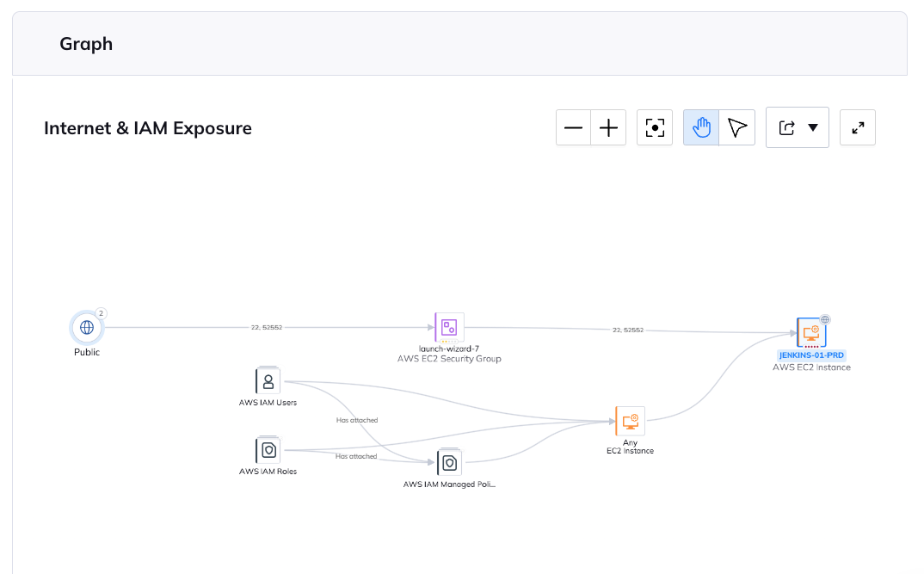Select the AWS IAM Managed Policies node

click(449, 463)
